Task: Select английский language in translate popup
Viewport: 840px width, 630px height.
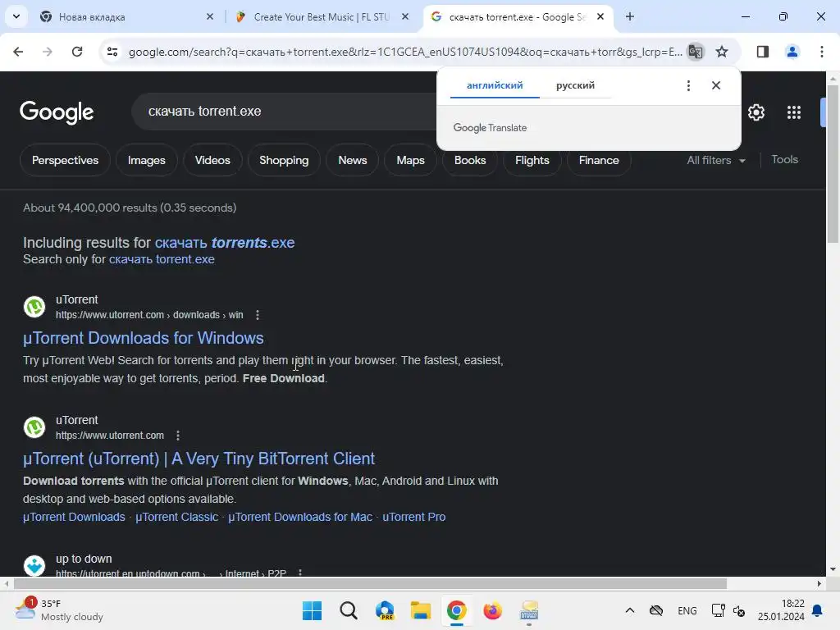Action: tap(495, 85)
